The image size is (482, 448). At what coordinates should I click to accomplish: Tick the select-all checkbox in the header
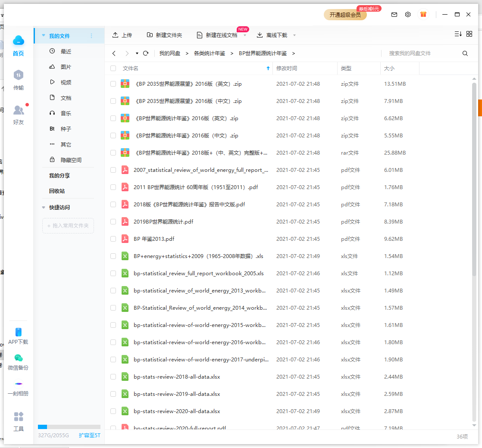point(113,68)
